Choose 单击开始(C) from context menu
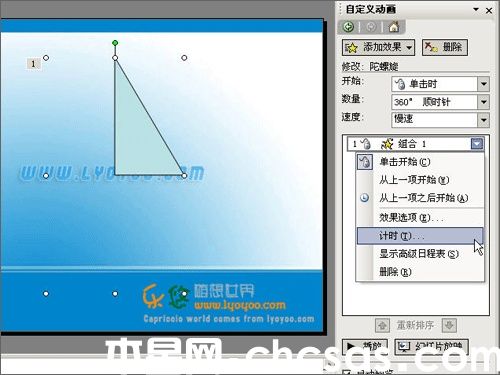 point(420,162)
